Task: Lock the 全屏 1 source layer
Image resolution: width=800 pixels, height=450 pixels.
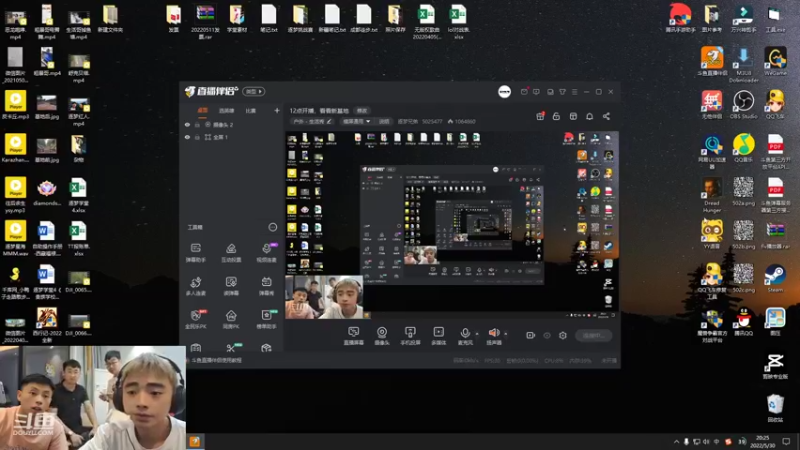Action: [197, 137]
